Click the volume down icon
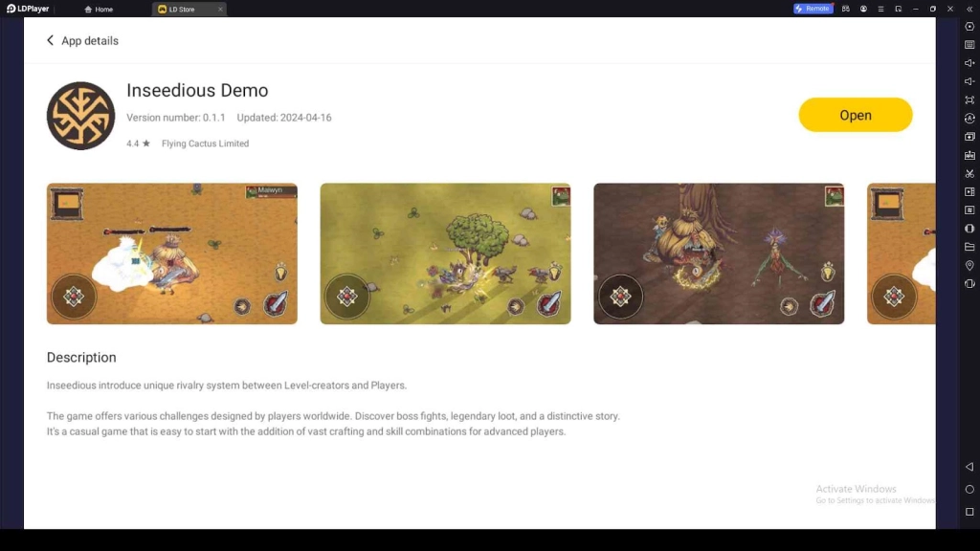The height and width of the screenshot is (551, 980). coord(969,81)
